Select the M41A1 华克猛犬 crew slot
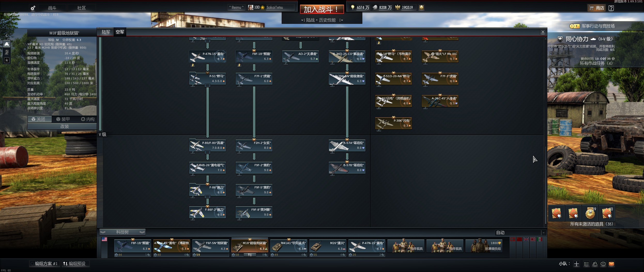This screenshot has height=272, width=644. 289,246
